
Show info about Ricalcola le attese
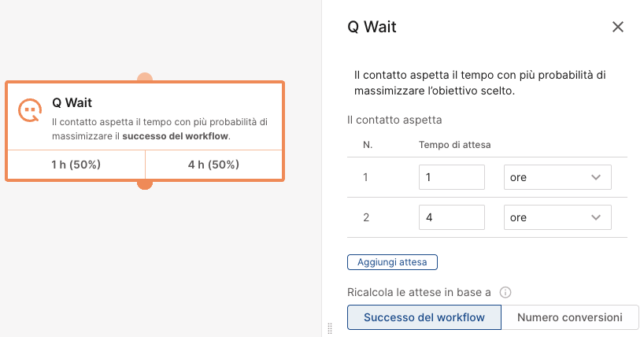point(505,292)
